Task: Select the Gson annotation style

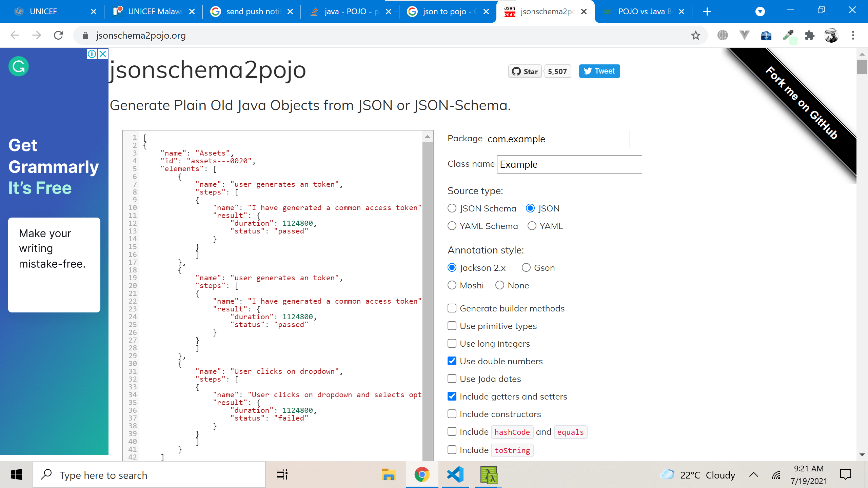Action: (x=526, y=267)
